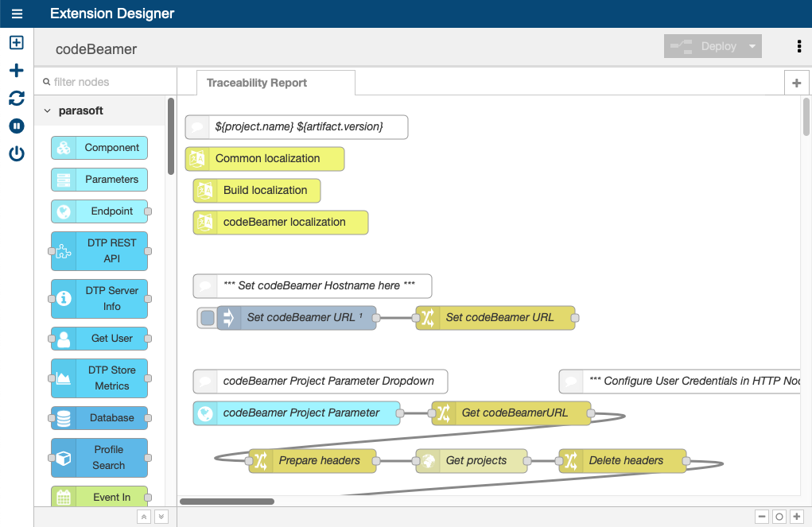The image size is (812, 527).
Task: Select the Endpoint palette node
Action: pos(99,211)
